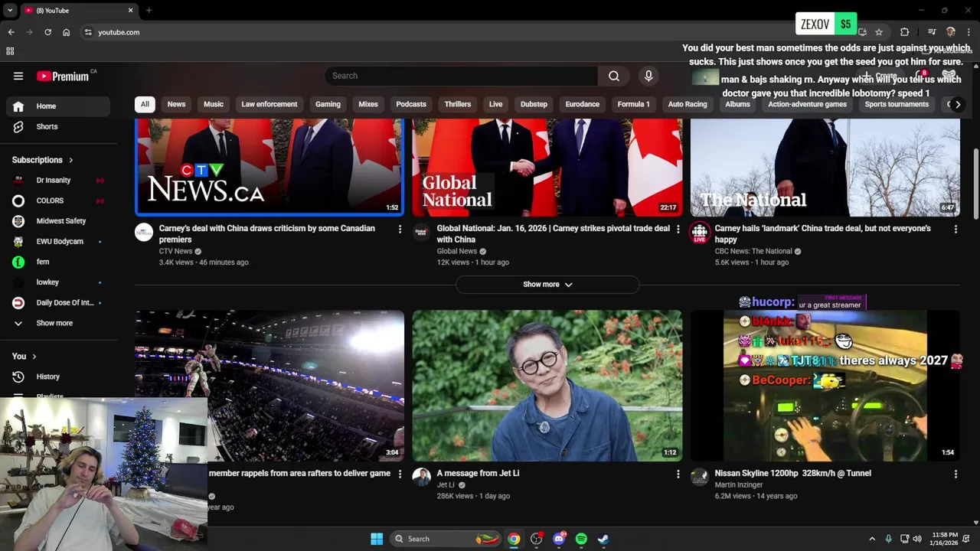This screenshot has height=551, width=980.
Task: Open Carney's deal criticism video title
Action: click(x=267, y=233)
